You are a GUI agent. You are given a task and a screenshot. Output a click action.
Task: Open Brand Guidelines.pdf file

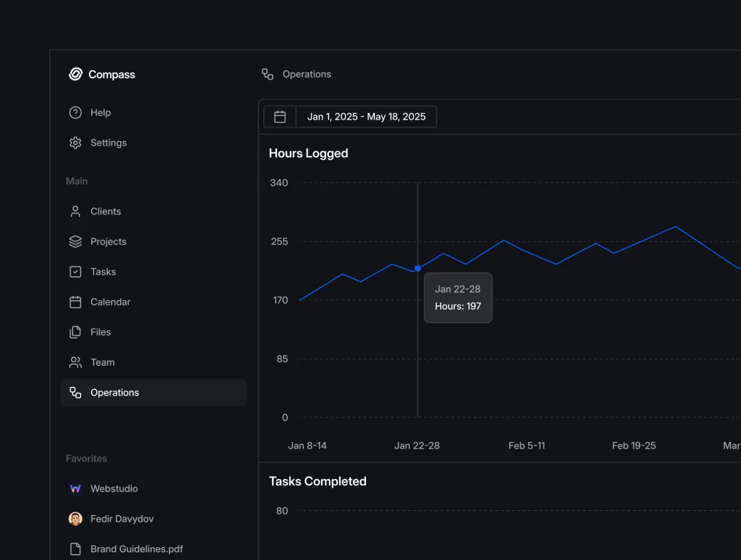pos(136,549)
